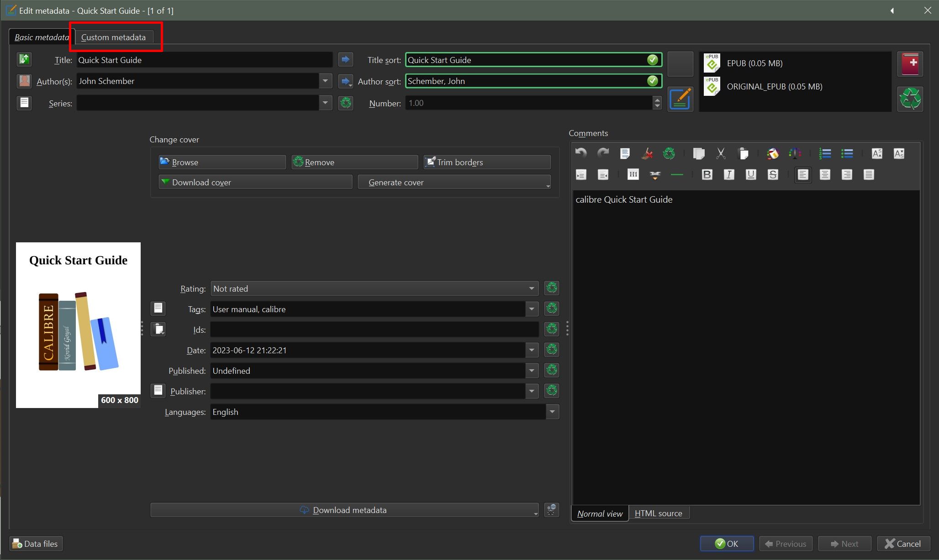Open the background color paint bucket
The image size is (939, 560).
pos(773,154)
